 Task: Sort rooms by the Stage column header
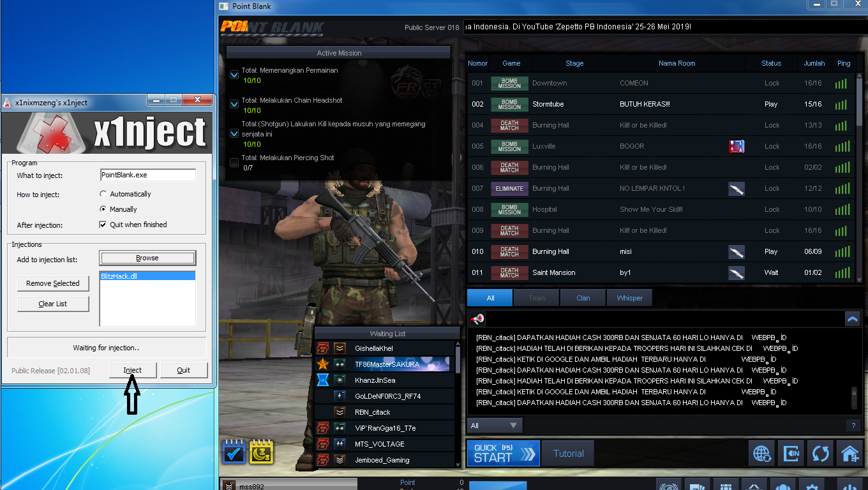(574, 63)
